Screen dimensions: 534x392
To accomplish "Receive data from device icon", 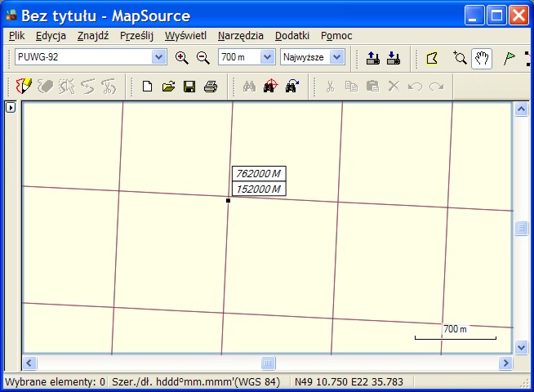I will click(394, 58).
